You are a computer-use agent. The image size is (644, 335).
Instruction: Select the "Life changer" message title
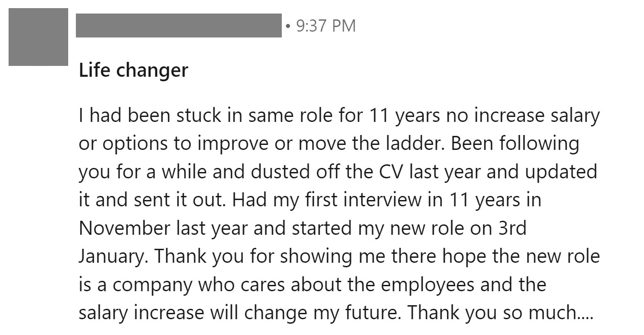133,70
